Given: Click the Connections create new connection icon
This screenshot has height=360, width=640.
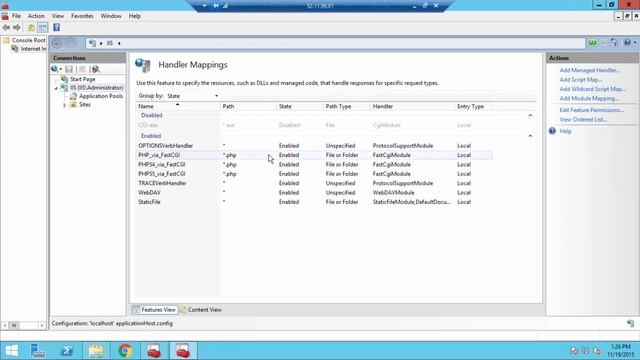Looking at the screenshot, I should (x=55, y=69).
